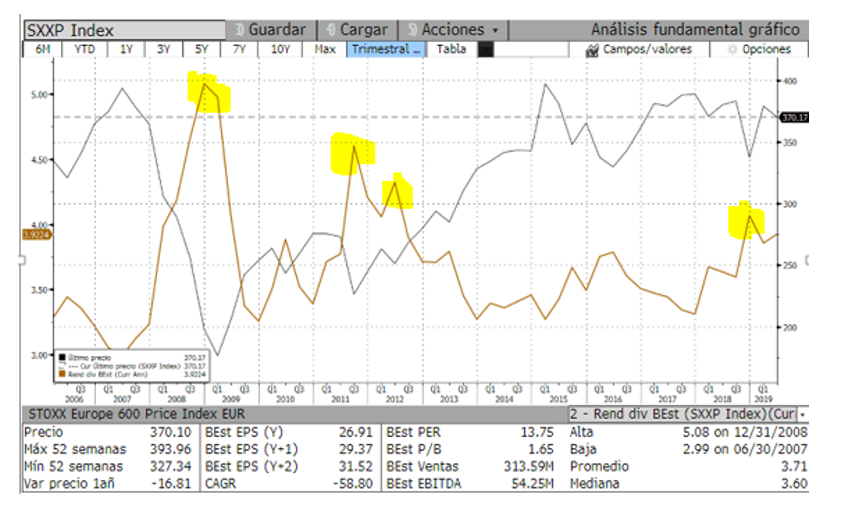
Task: Switch to the Tabla view
Action: [451, 49]
